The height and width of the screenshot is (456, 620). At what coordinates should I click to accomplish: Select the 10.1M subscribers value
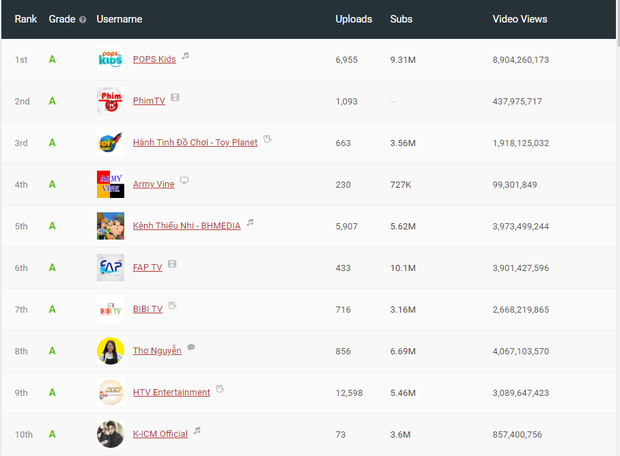click(x=403, y=268)
